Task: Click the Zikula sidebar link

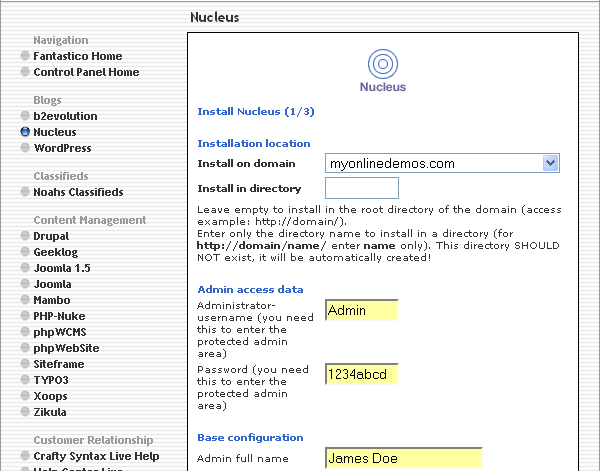Action: [x=50, y=412]
